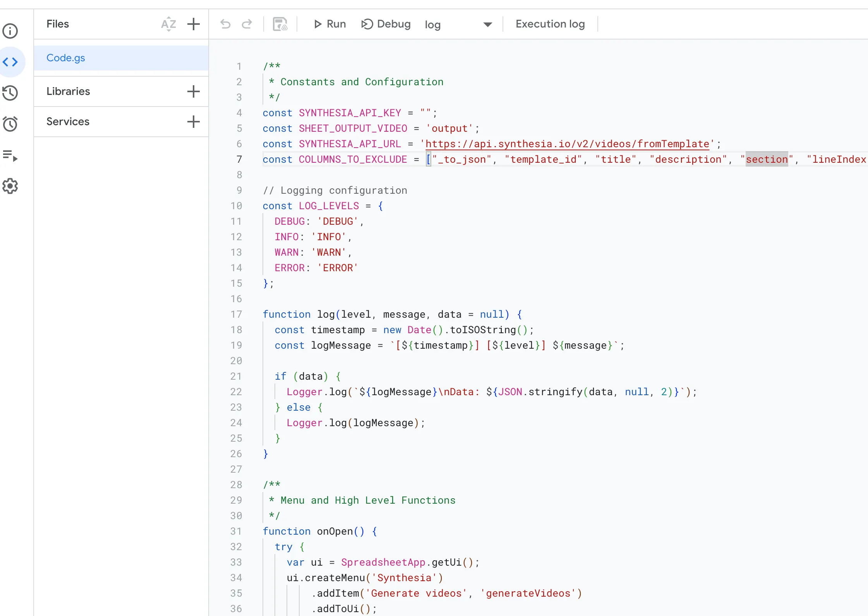Open Executions list icon in sidebar
Viewport: 868px width, 616px height.
coord(10,156)
